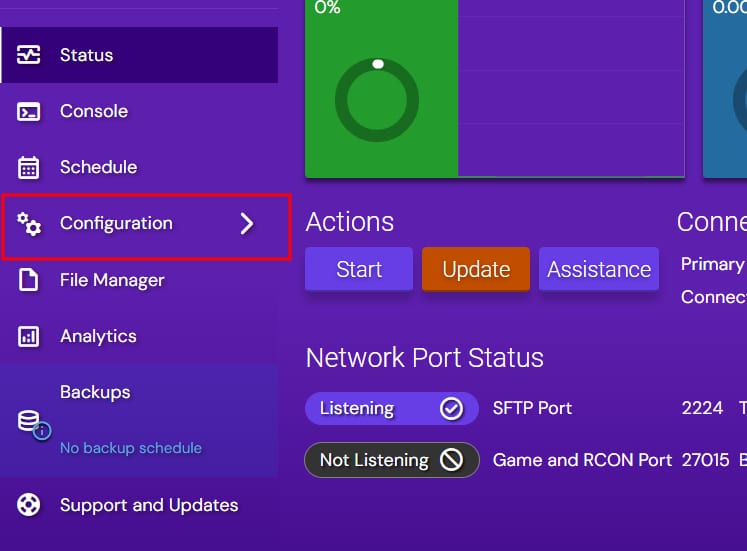Open the Console terminal icon
The image size is (747, 551).
(x=29, y=111)
